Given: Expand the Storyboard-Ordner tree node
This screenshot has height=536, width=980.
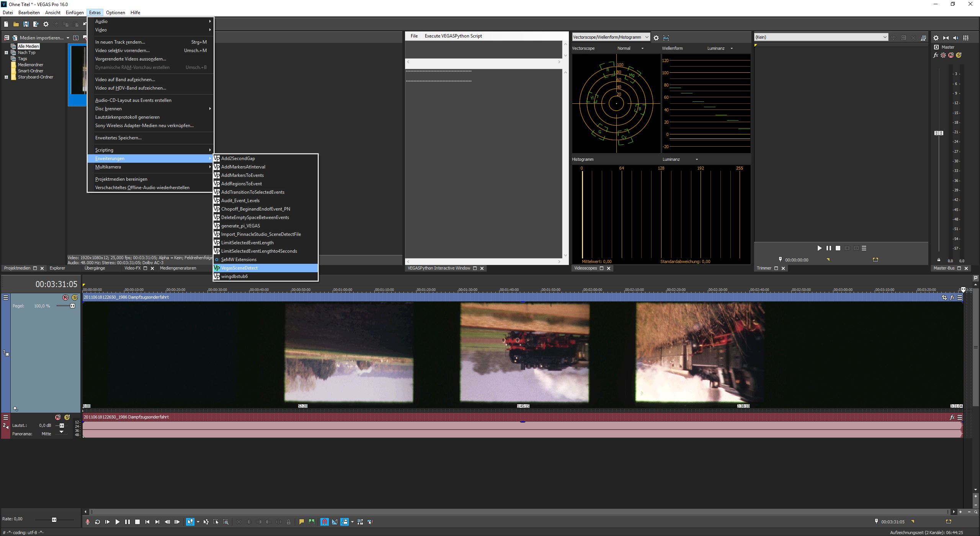Looking at the screenshot, I should (6, 77).
